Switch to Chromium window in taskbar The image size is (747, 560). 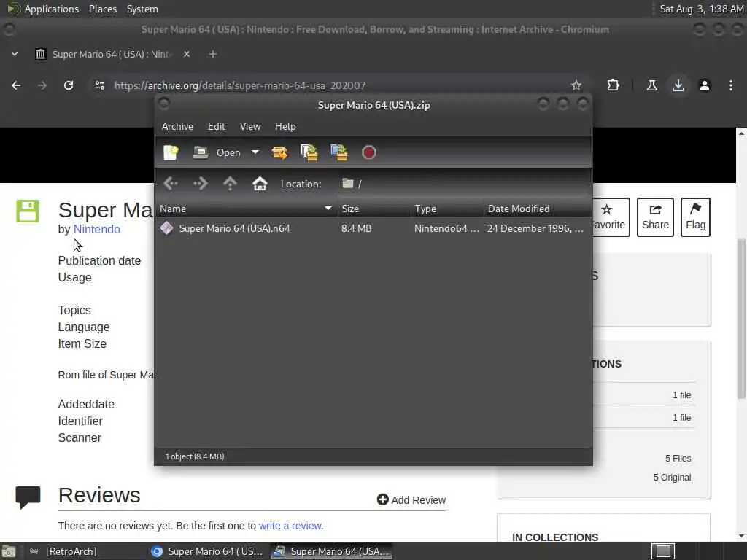207,551
